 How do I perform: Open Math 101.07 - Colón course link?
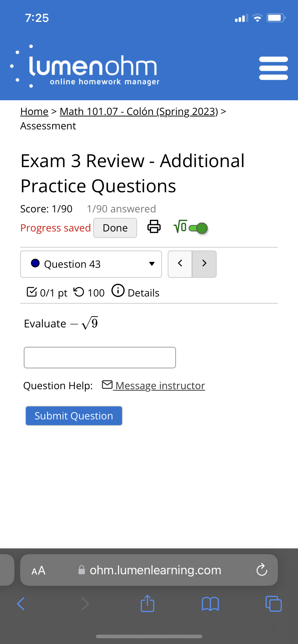138,111
